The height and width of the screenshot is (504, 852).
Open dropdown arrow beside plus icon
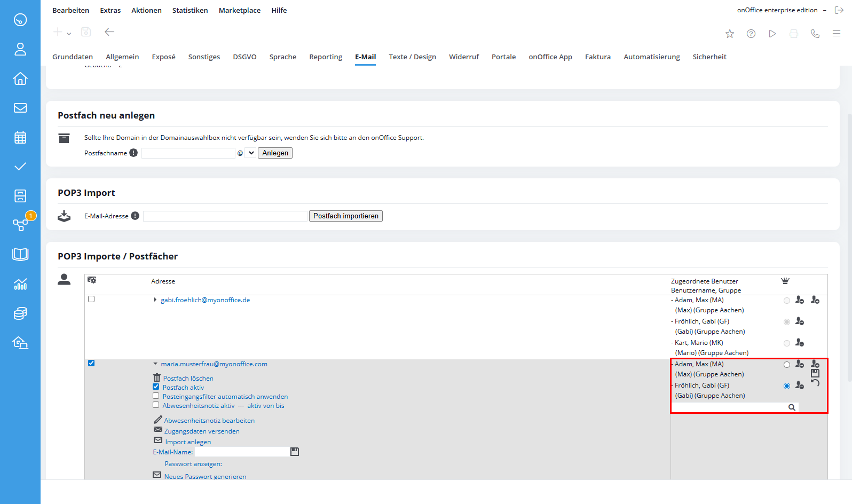point(69,34)
